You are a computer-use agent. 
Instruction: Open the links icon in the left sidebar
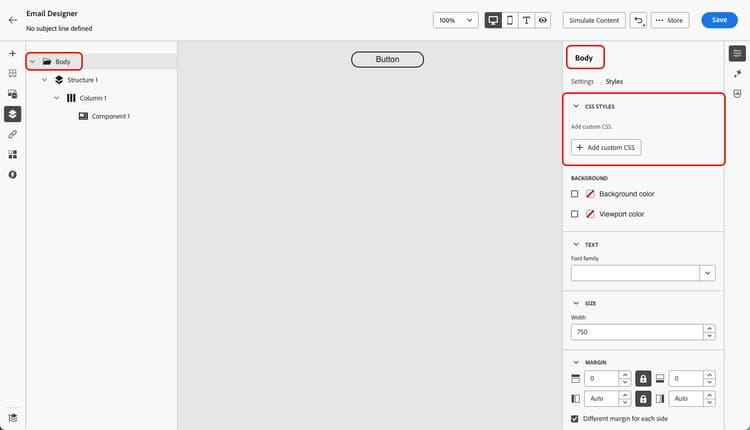tap(12, 134)
